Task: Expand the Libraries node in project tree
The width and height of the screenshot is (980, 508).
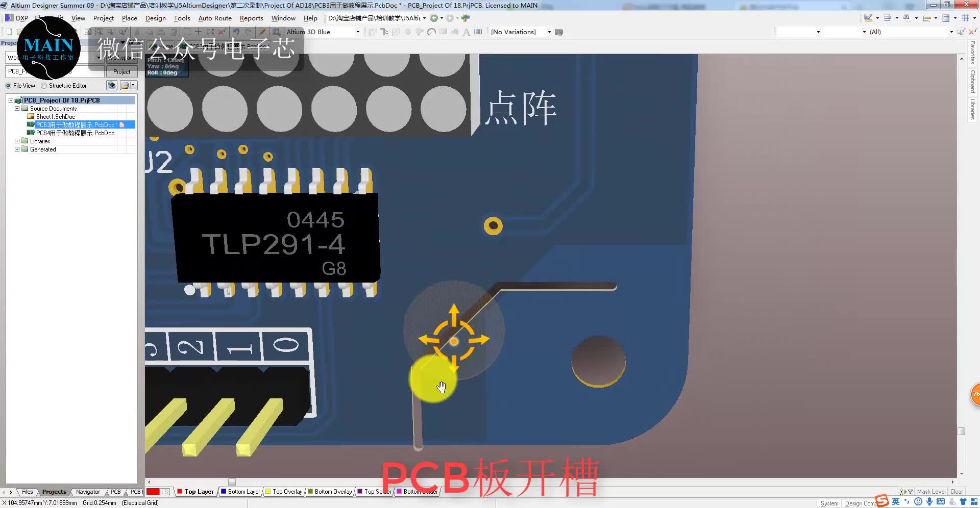Action: (x=16, y=141)
